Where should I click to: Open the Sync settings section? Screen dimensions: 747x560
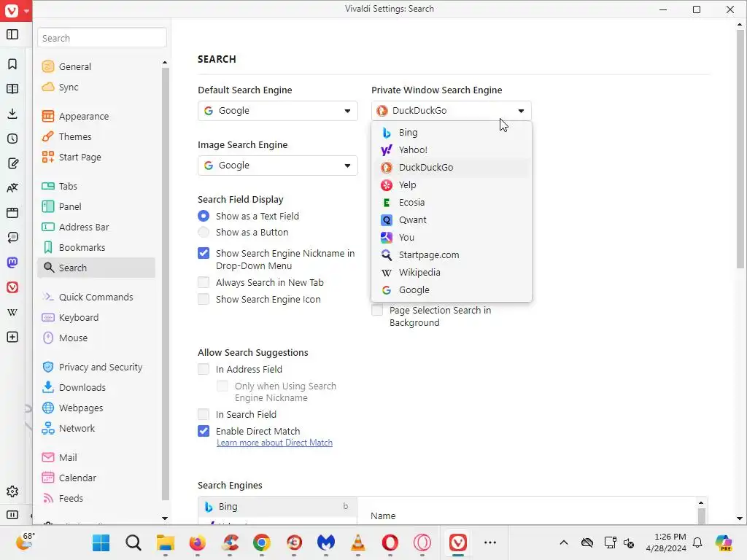pyautogui.click(x=96, y=87)
